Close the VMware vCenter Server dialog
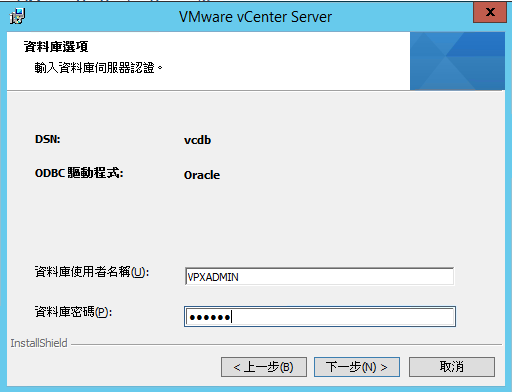This screenshot has height=392, width=512. click(x=490, y=13)
